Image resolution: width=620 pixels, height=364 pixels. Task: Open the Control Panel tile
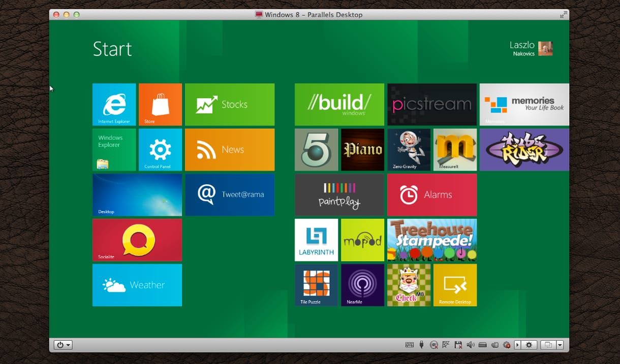coord(160,150)
